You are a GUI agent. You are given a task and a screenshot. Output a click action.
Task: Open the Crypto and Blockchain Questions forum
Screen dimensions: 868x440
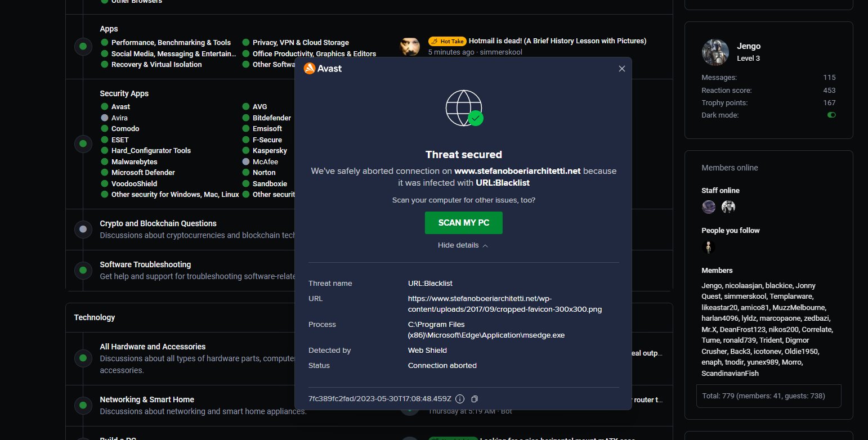coord(158,223)
